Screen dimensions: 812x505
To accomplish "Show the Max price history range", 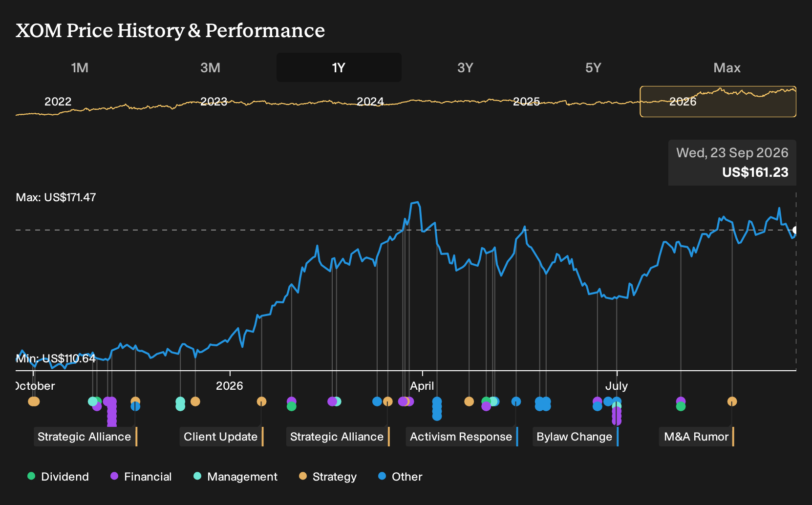I will click(x=727, y=68).
